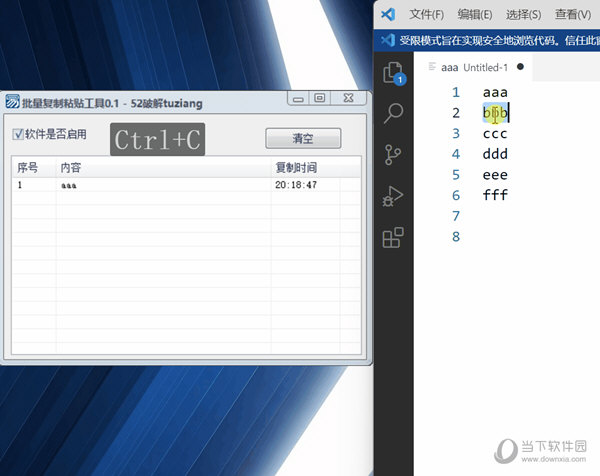
Task: Open the Source Control view
Action: click(x=393, y=154)
